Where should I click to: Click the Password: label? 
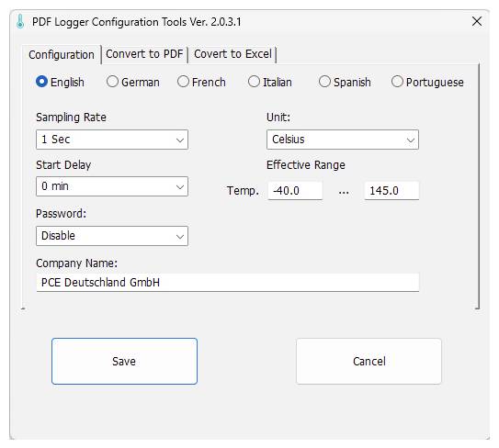click(61, 214)
